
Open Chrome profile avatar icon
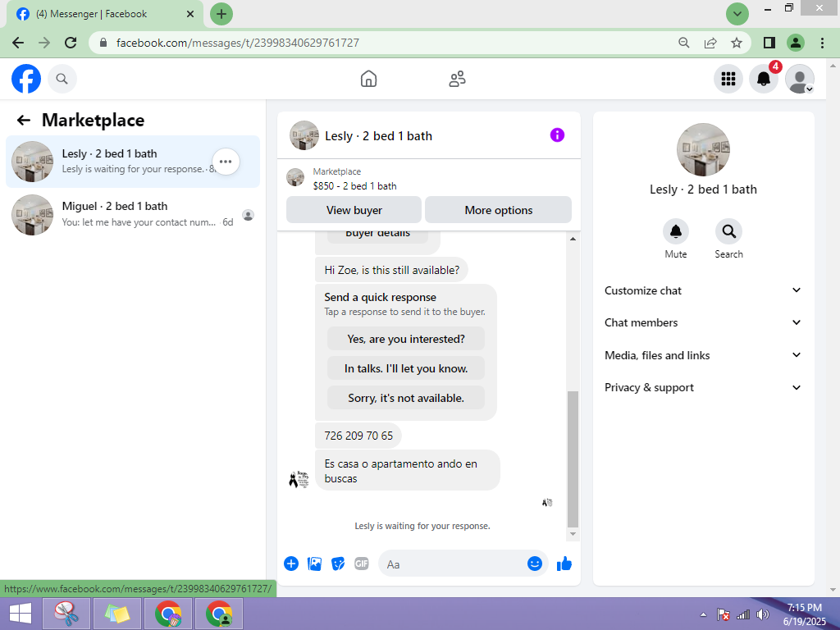point(796,43)
